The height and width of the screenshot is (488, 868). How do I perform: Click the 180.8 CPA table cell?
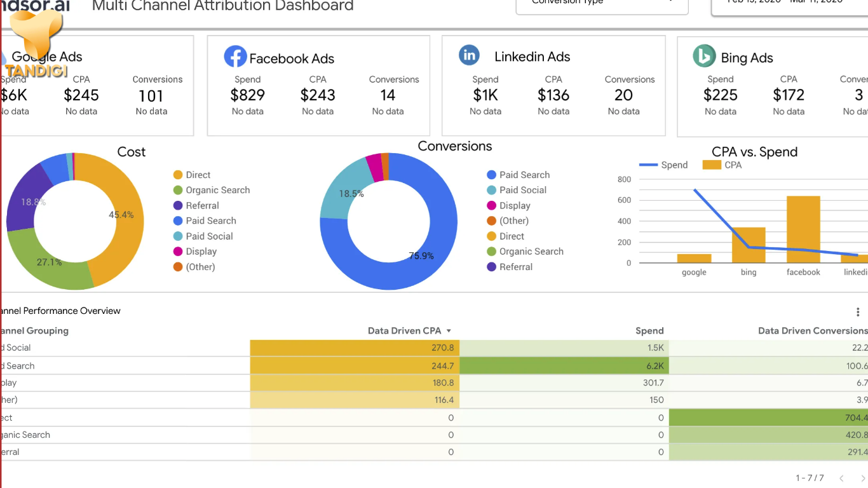[355, 383]
